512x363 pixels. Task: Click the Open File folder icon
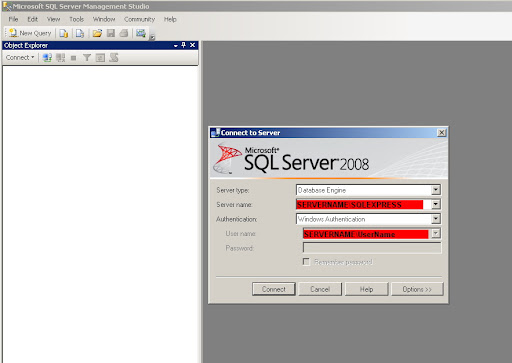point(97,33)
